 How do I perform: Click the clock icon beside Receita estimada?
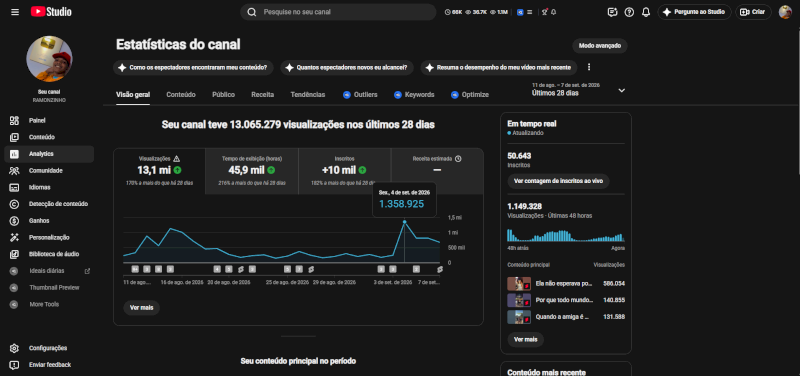[x=458, y=159]
